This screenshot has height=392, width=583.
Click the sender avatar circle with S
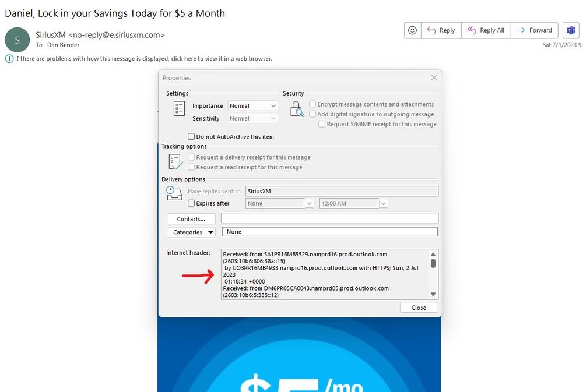pos(17,40)
